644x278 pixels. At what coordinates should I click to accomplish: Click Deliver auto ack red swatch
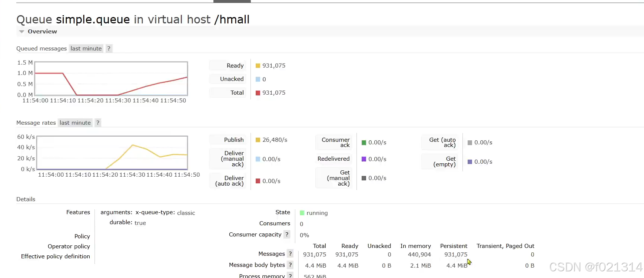point(258,181)
